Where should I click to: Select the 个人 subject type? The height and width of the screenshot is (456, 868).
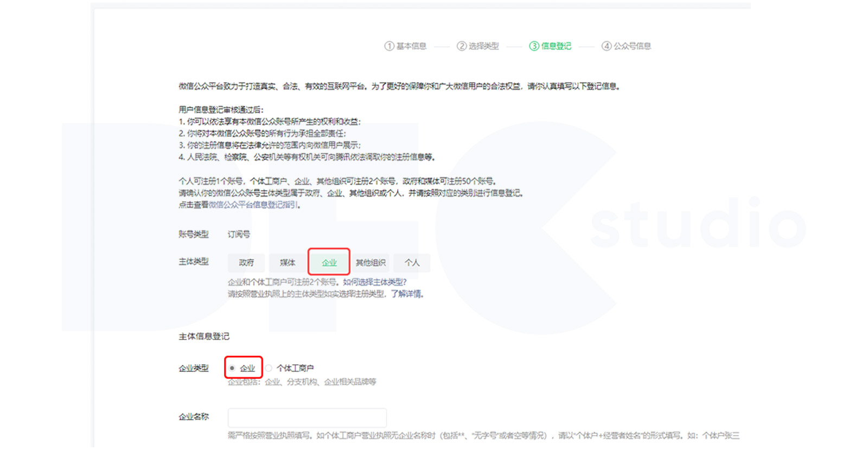412,263
